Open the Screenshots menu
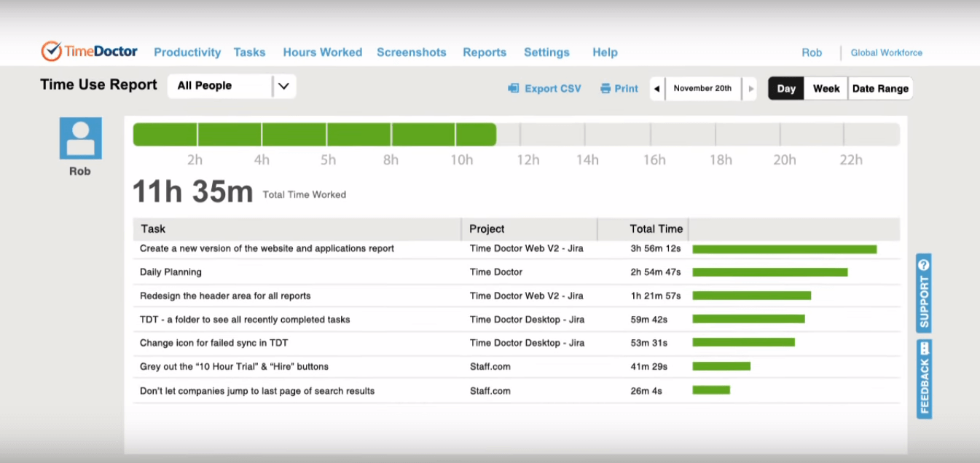The image size is (980, 463). 411,52
